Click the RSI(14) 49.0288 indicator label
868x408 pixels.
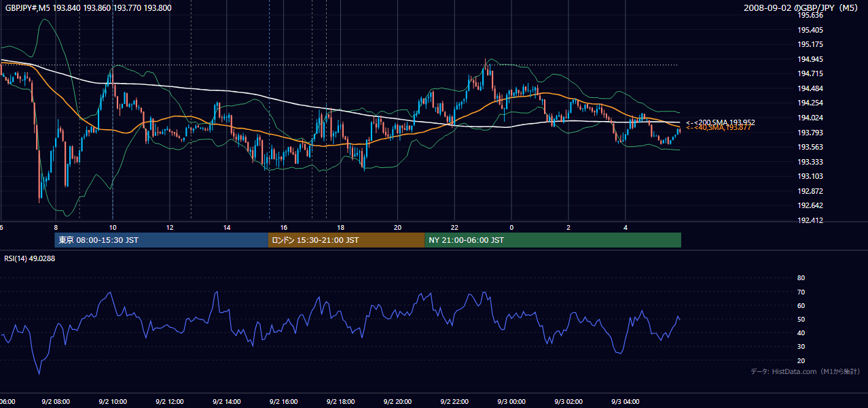(30, 258)
